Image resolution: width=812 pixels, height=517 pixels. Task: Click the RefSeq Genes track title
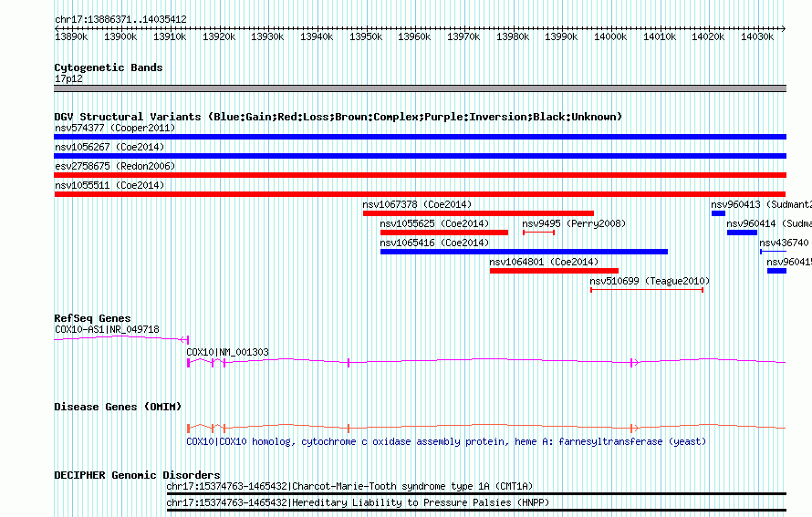point(92,318)
